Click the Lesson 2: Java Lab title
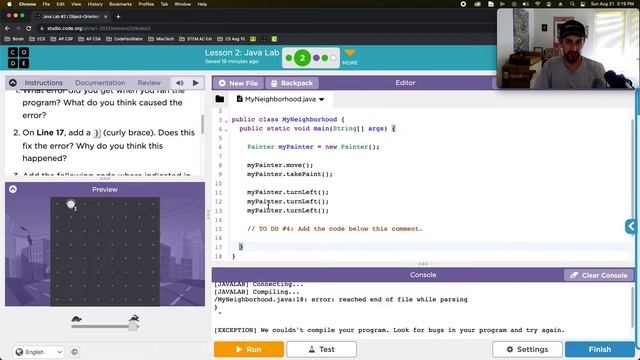This screenshot has width=640, height=360. click(242, 53)
